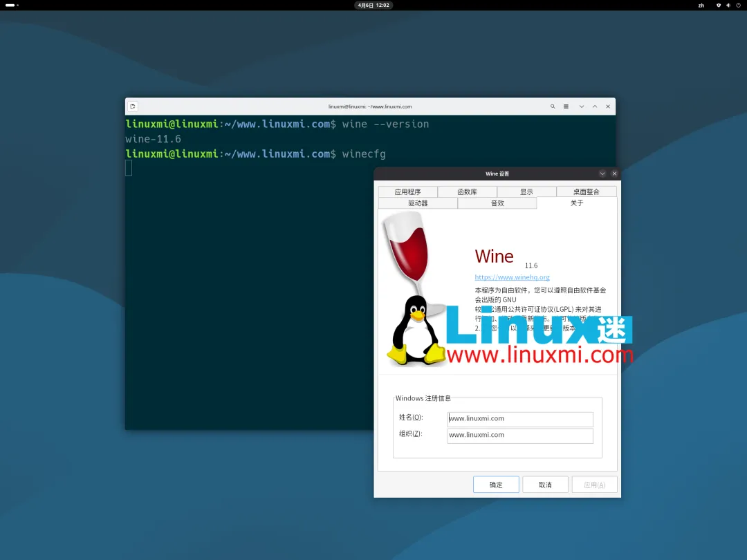
Task: Switch to the 驱动器 tab
Action: 418,203
